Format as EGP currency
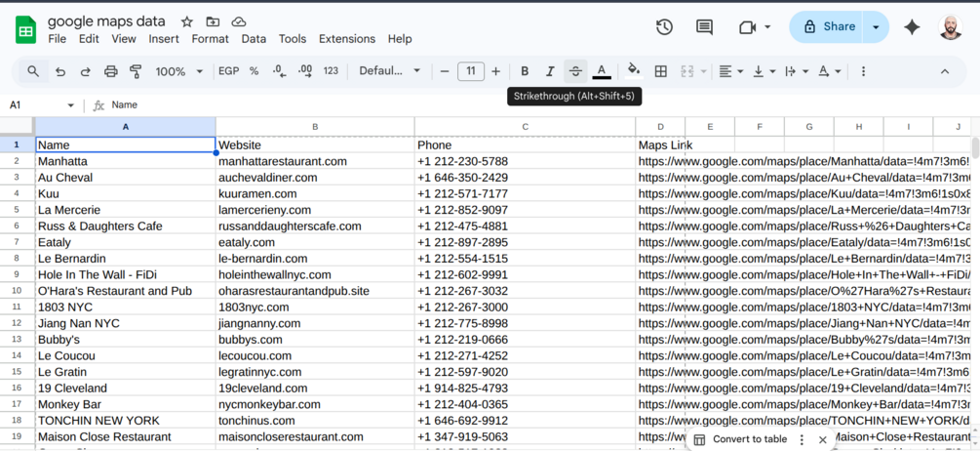The image size is (980, 451). (x=228, y=71)
